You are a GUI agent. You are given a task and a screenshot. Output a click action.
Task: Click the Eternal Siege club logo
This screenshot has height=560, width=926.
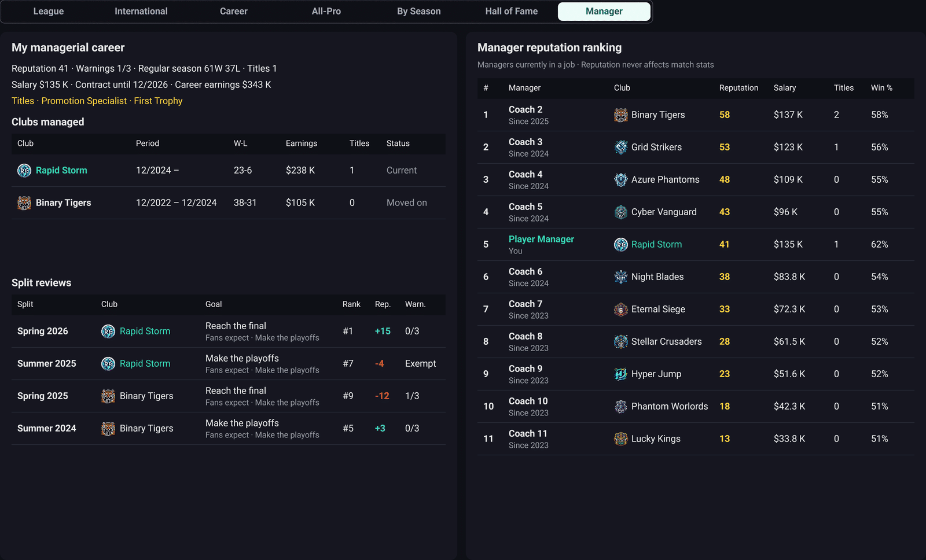pos(621,309)
